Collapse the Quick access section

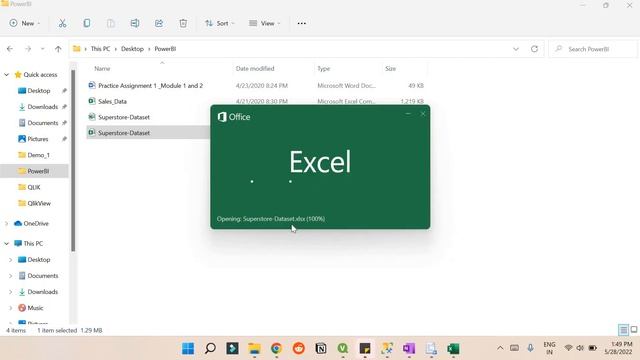pos(7,75)
